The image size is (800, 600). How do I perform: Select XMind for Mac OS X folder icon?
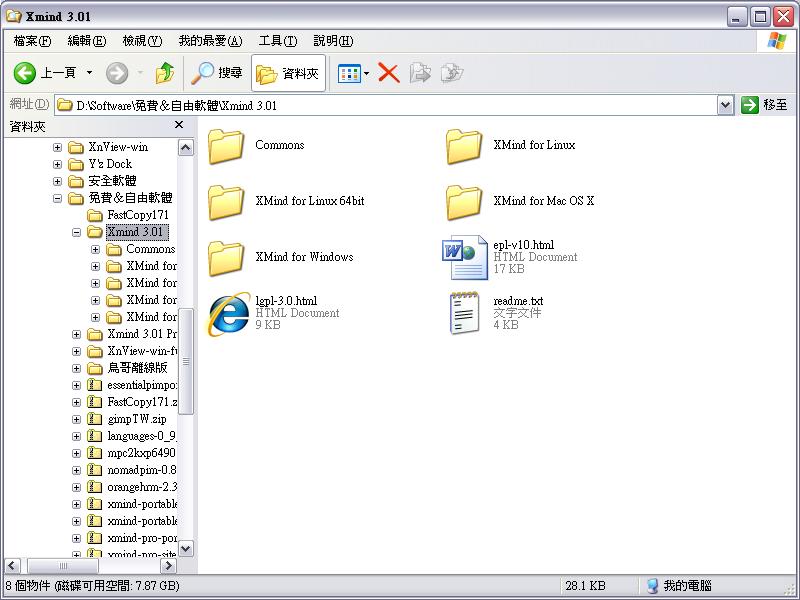click(x=463, y=202)
